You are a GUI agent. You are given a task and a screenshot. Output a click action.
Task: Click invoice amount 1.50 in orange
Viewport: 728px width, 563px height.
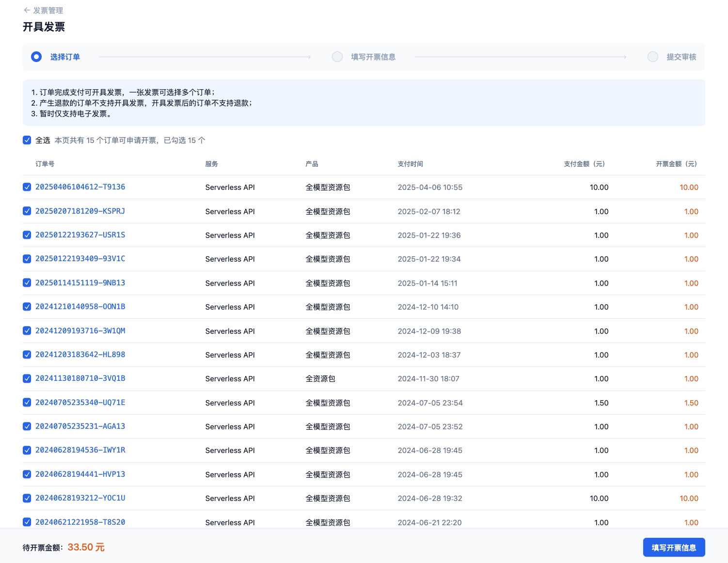691,403
